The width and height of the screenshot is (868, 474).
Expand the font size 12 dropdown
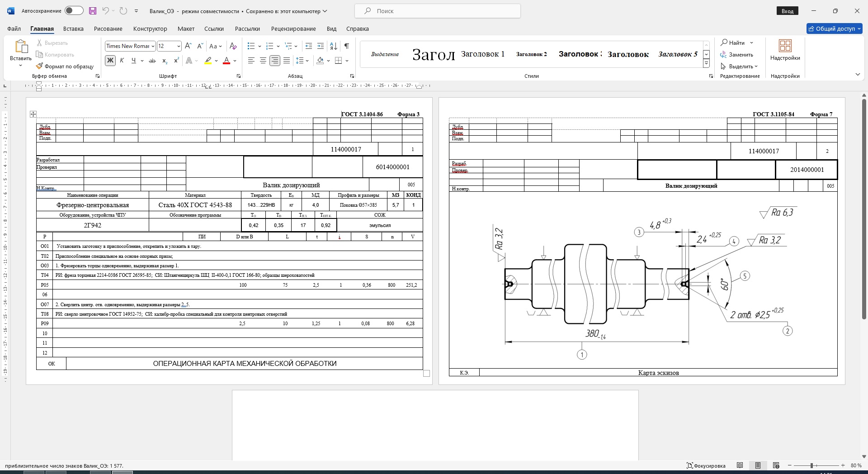point(179,46)
